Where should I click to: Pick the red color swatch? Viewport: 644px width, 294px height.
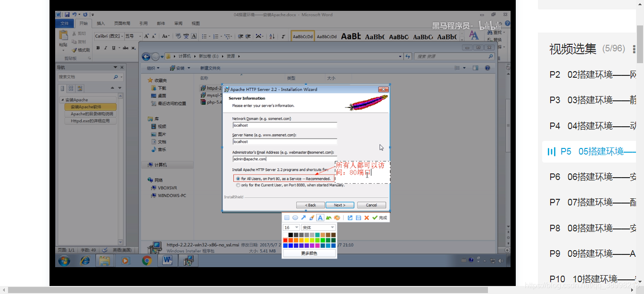pos(286,240)
